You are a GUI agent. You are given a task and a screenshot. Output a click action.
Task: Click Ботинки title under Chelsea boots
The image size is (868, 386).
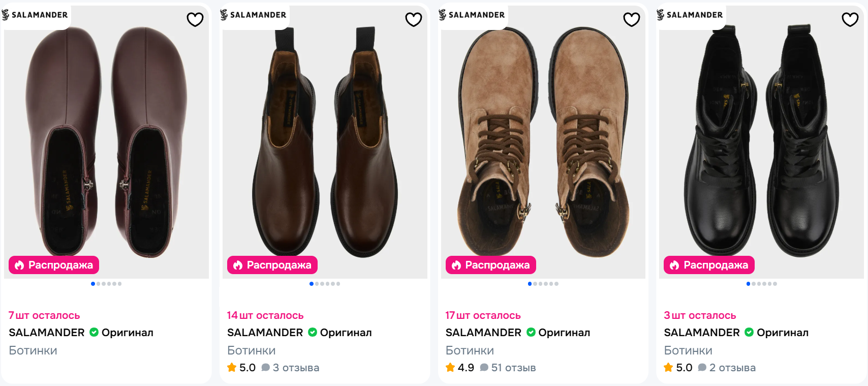(252, 350)
